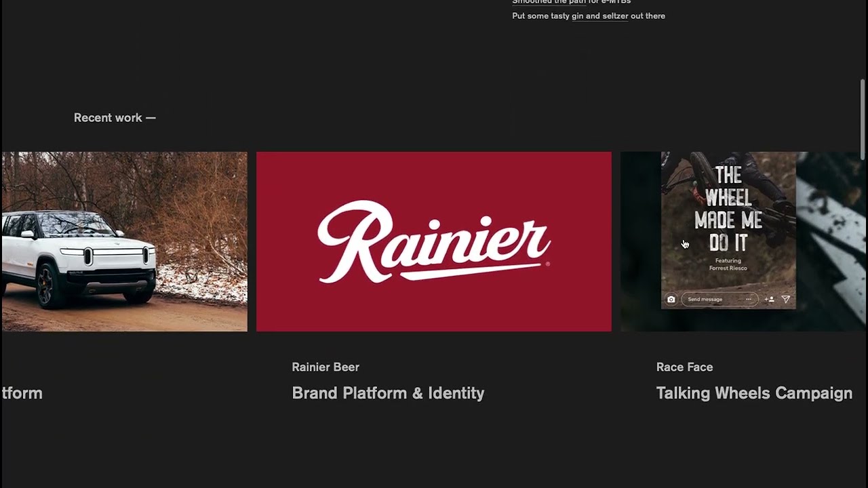Click the camera icon in story mockup
868x488 pixels.
pyautogui.click(x=671, y=300)
